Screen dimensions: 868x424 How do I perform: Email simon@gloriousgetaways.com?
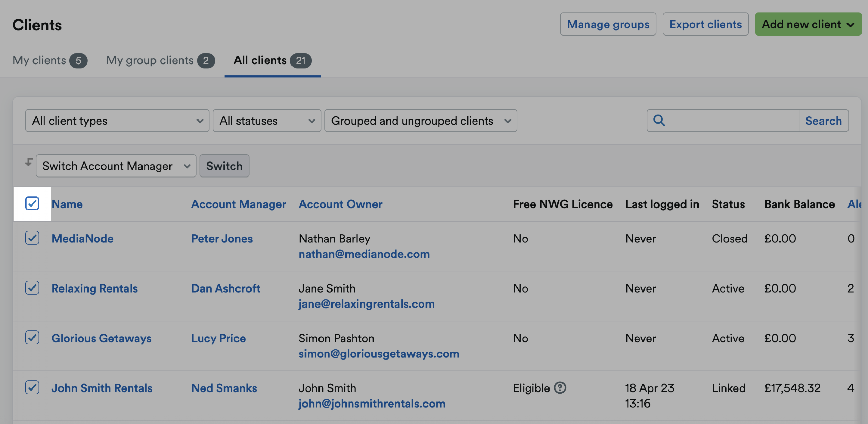pyautogui.click(x=379, y=354)
